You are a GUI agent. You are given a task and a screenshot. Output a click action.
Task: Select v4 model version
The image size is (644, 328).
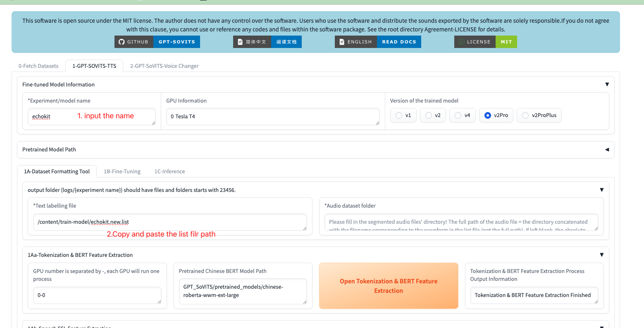pyautogui.click(x=463, y=115)
